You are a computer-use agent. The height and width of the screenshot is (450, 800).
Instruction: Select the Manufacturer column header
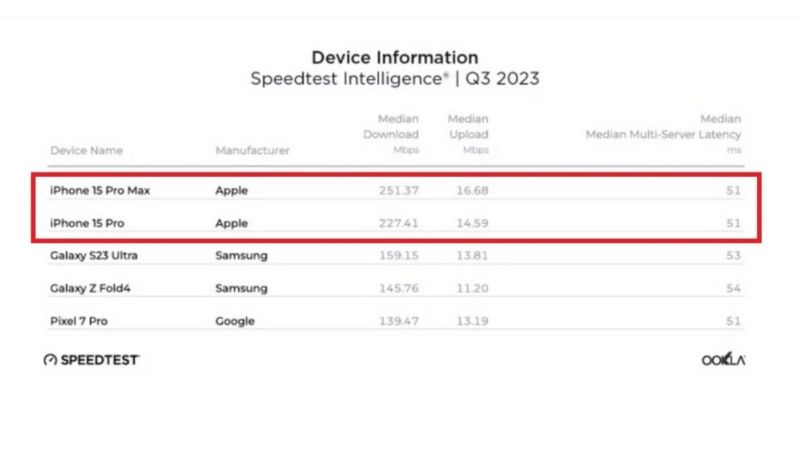[252, 151]
